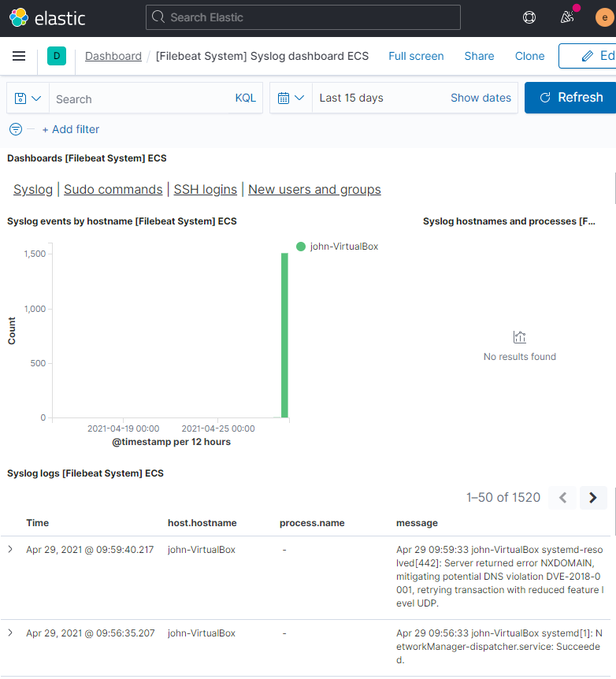Image resolution: width=616 pixels, height=679 pixels.
Task: Click the alerts bell icon
Action: tap(566, 17)
